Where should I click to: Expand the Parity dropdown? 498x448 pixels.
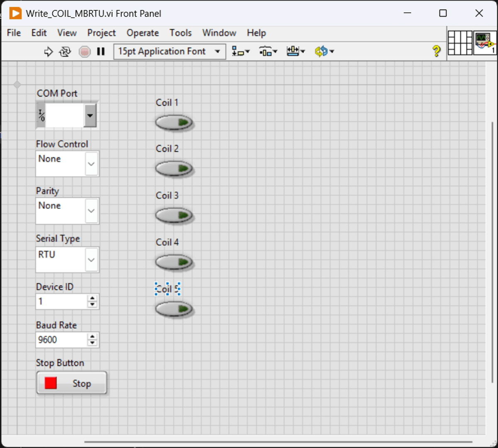[91, 211]
